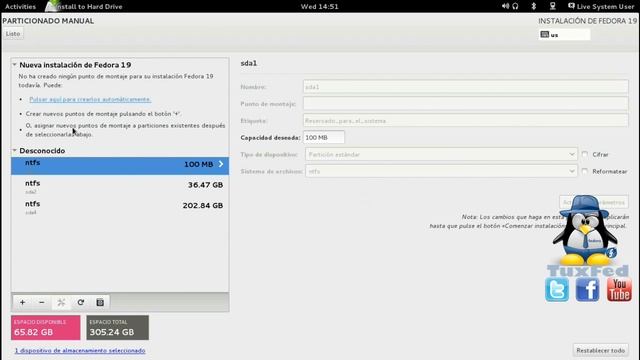Viewport: 640px width, 360px height.
Task: Click the Listo button
Action: (x=13, y=34)
